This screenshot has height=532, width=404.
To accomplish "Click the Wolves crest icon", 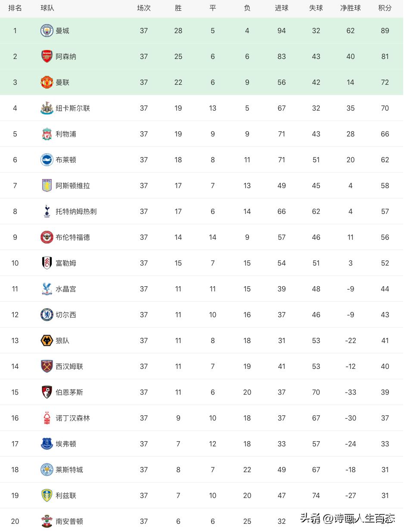I will [47, 340].
